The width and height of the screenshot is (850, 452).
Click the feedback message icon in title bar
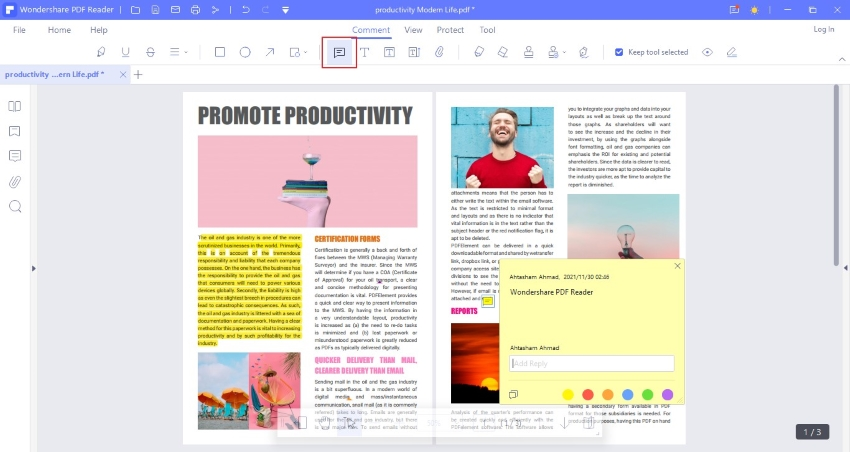click(x=734, y=10)
